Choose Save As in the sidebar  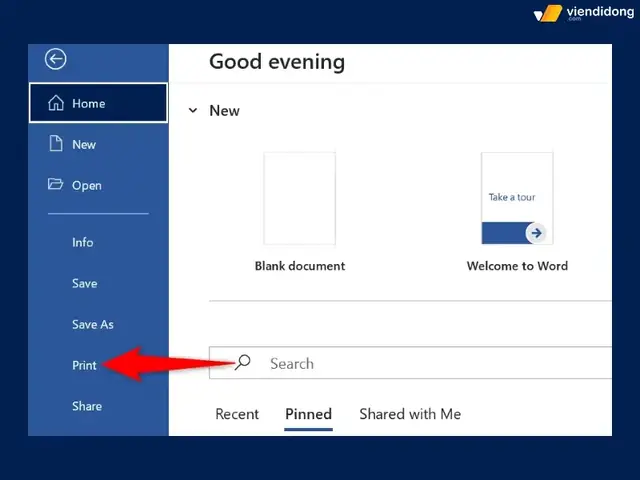point(93,324)
